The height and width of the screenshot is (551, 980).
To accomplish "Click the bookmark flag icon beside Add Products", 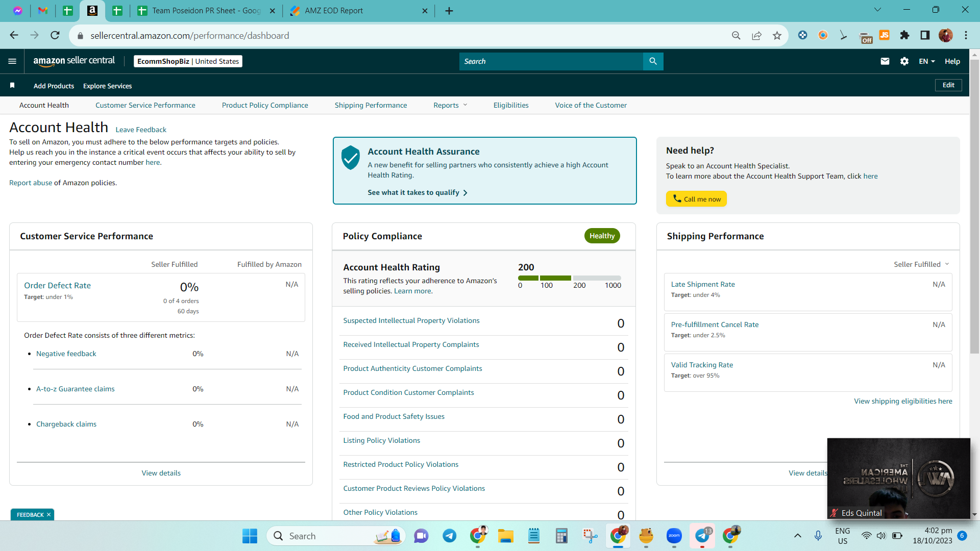I will tap(12, 85).
